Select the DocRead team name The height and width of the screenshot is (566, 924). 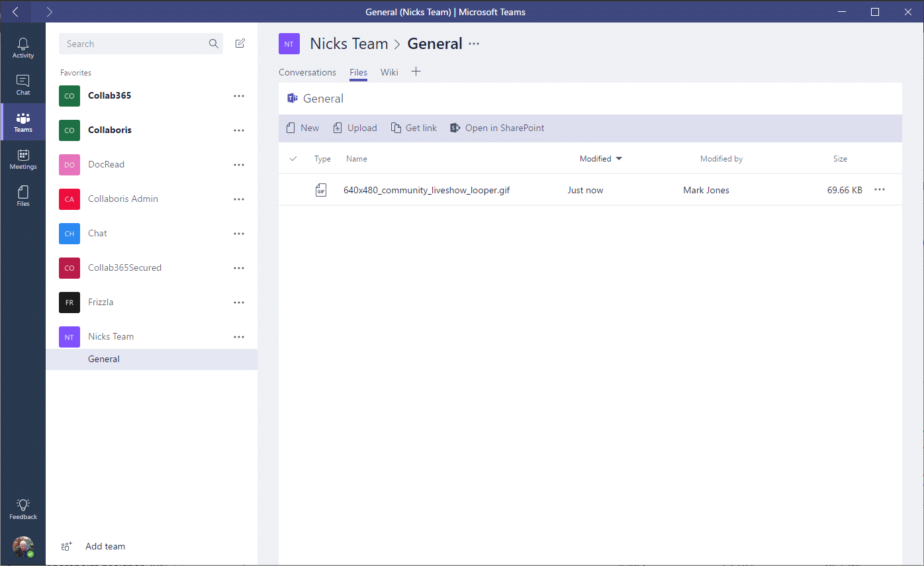tap(106, 164)
